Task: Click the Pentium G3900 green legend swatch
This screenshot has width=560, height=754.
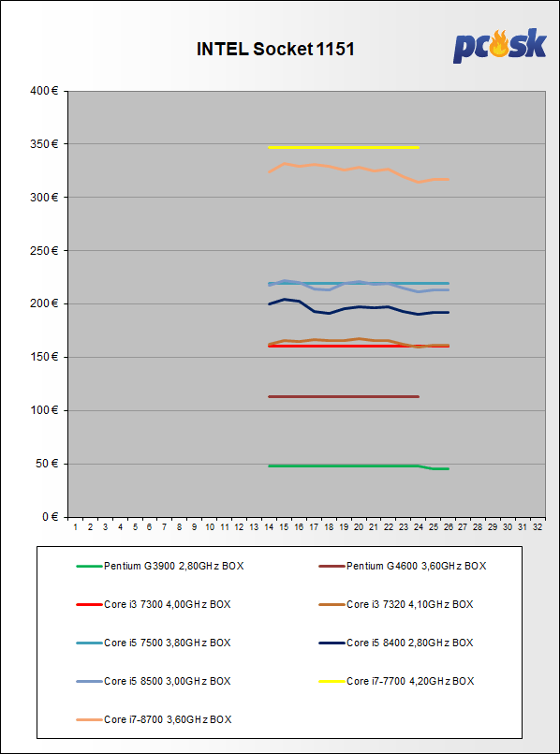Action: (89, 567)
